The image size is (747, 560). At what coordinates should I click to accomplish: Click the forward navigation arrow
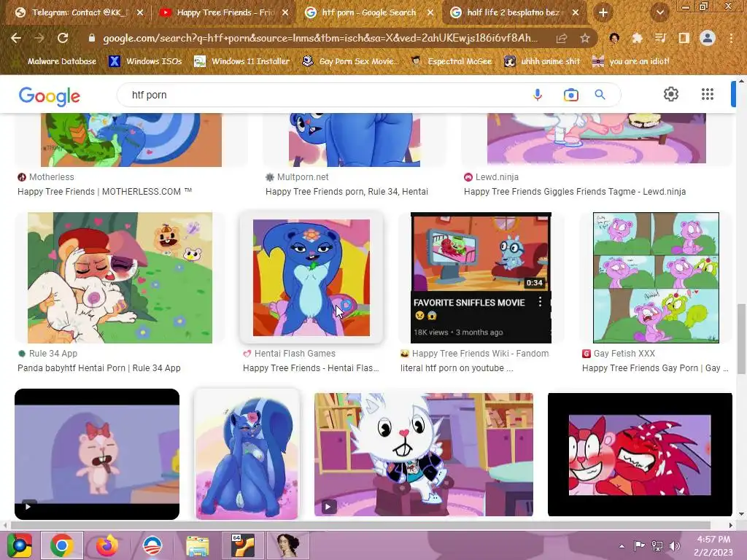tap(39, 38)
